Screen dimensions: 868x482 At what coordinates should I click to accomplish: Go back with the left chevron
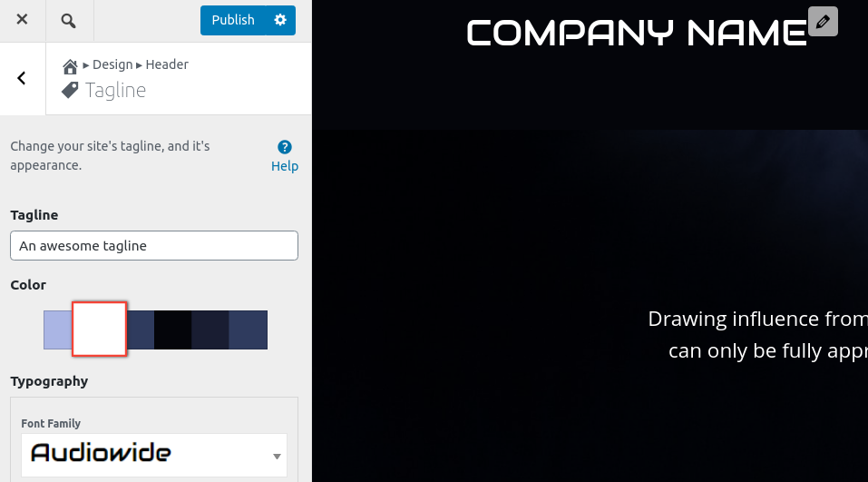pyautogui.click(x=22, y=78)
